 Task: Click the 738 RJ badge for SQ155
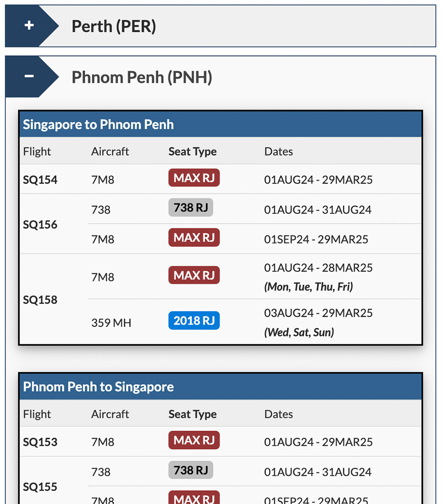(191, 470)
